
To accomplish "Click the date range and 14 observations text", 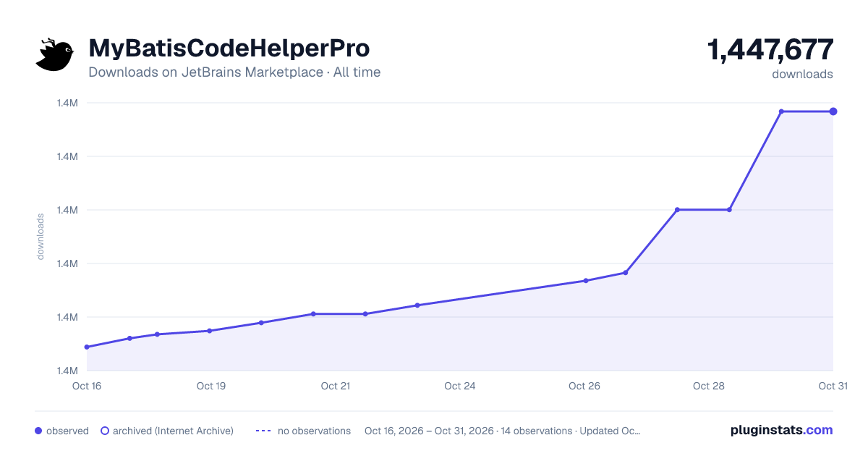I will (x=503, y=431).
